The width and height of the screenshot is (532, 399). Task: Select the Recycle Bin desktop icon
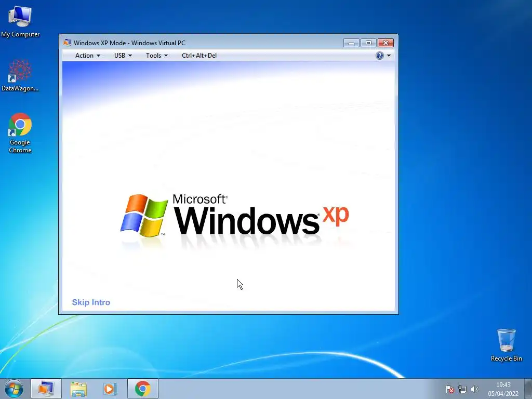pos(506,345)
